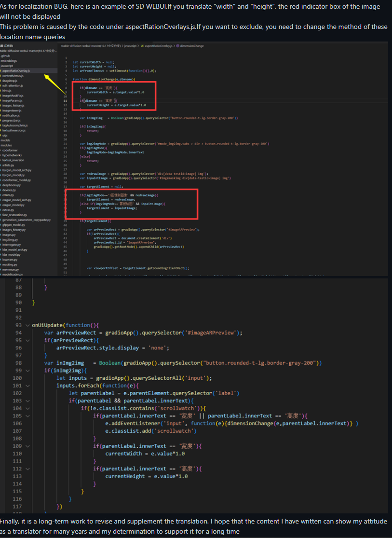392x538 pixels.
Task: Open edit-attention.js in the file tree
Action: pos(13,86)
